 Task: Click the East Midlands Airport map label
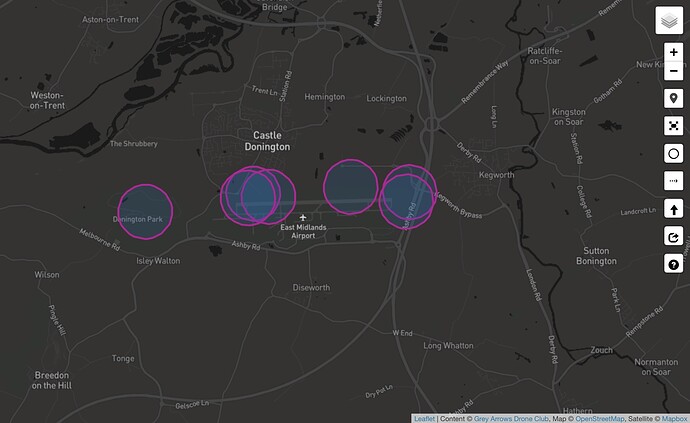(x=304, y=231)
